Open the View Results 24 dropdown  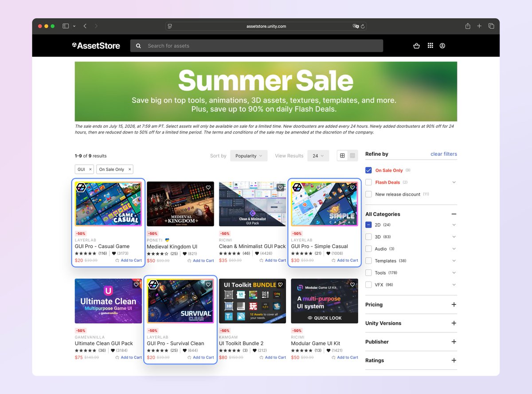[x=318, y=156]
